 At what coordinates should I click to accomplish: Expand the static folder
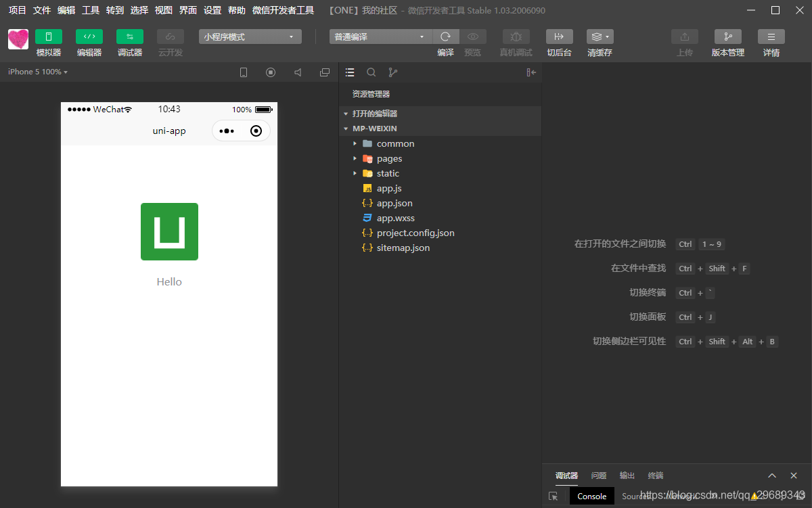440,173
